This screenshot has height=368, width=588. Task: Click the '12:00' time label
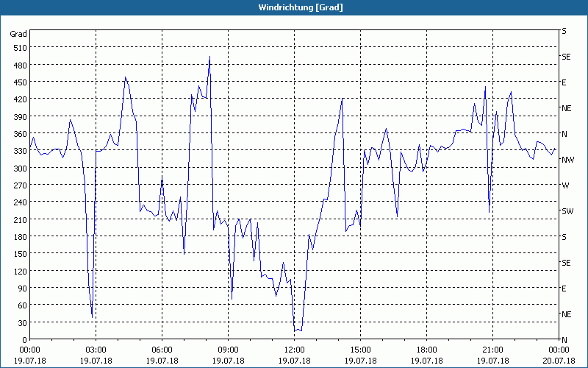tap(295, 350)
